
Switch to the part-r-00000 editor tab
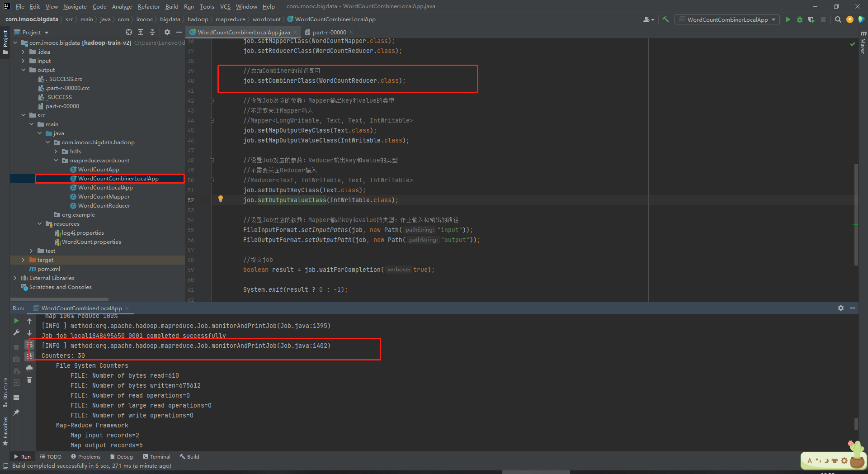click(x=329, y=33)
